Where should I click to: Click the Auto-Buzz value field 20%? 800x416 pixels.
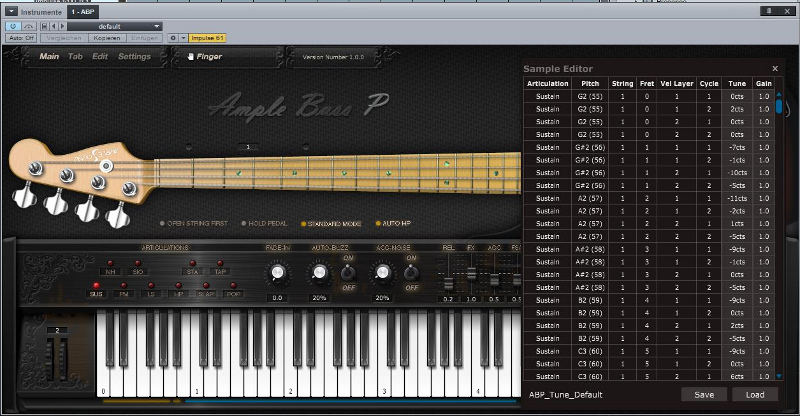tap(319, 298)
